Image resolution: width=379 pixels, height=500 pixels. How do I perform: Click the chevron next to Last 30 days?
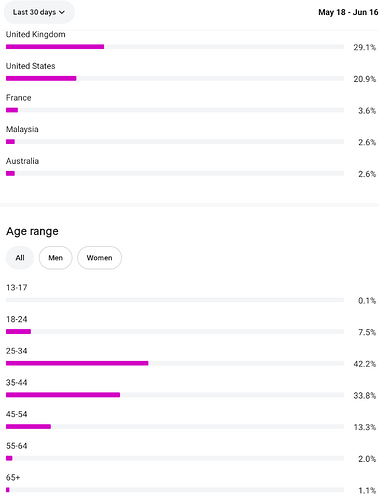coord(62,12)
